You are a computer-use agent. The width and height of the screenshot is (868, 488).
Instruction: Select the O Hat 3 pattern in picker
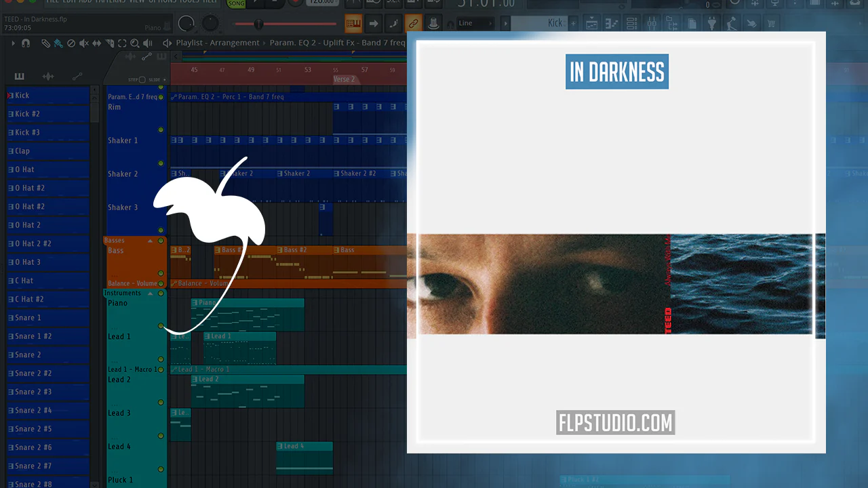click(47, 262)
